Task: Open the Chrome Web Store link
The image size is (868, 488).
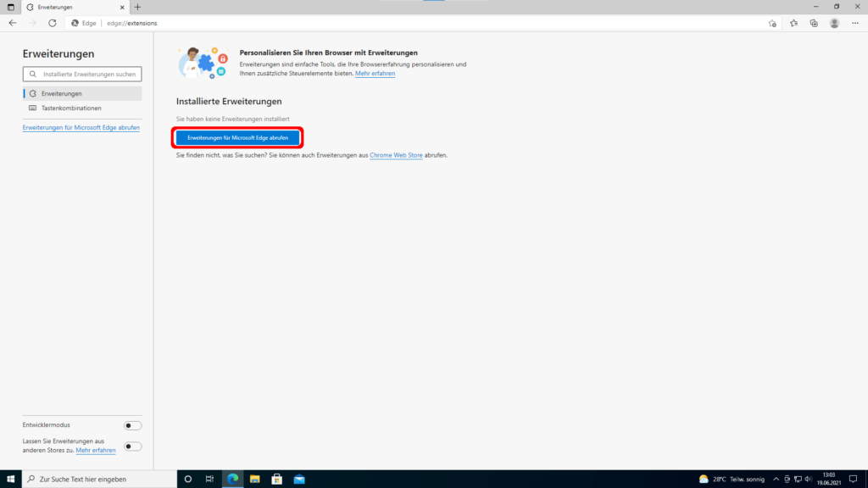Action: pos(396,156)
